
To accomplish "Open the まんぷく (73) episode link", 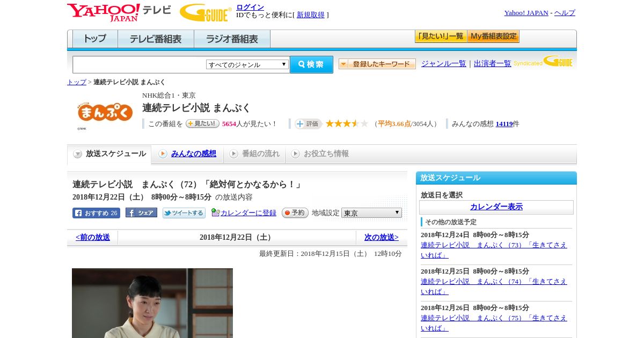I will click(494, 250).
